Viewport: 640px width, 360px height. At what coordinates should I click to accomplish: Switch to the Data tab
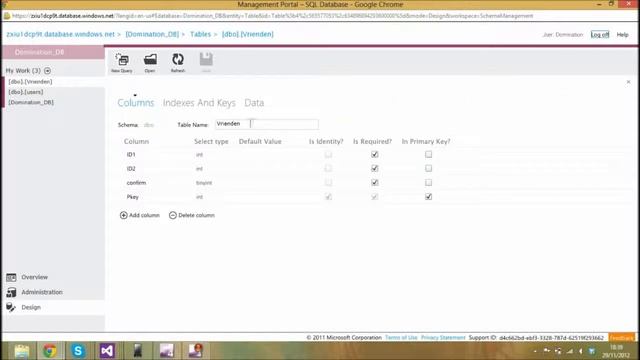tap(254, 103)
